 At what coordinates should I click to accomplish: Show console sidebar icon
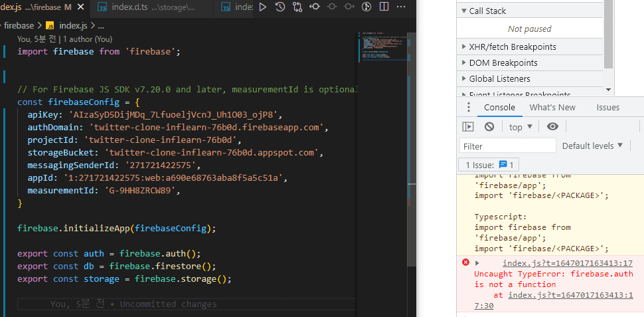[468, 127]
